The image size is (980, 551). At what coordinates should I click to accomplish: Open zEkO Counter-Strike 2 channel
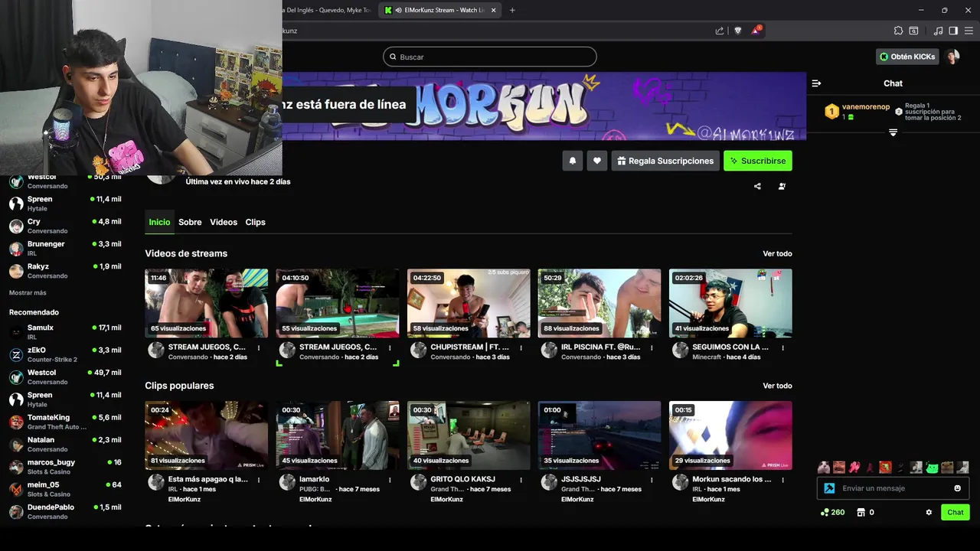pos(65,354)
